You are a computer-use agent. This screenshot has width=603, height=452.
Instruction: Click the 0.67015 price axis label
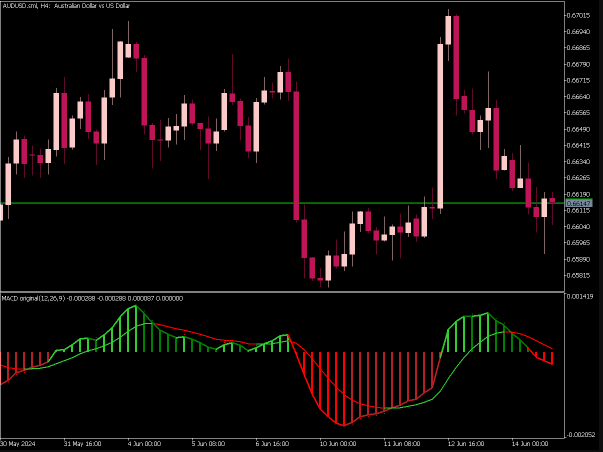point(579,15)
